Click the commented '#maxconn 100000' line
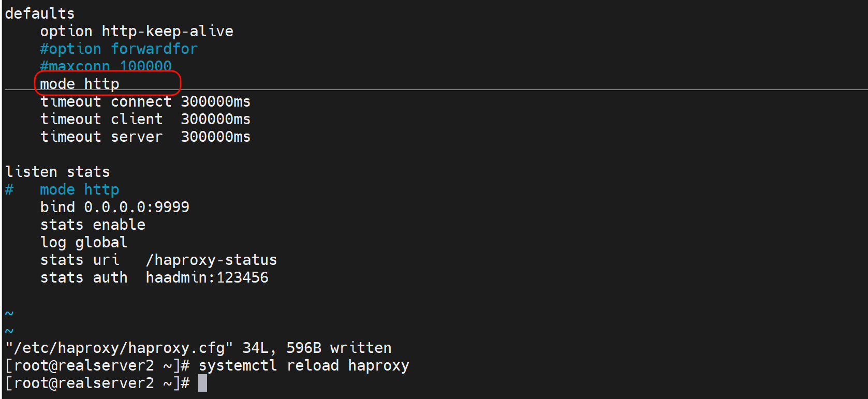868x399 pixels. click(106, 66)
